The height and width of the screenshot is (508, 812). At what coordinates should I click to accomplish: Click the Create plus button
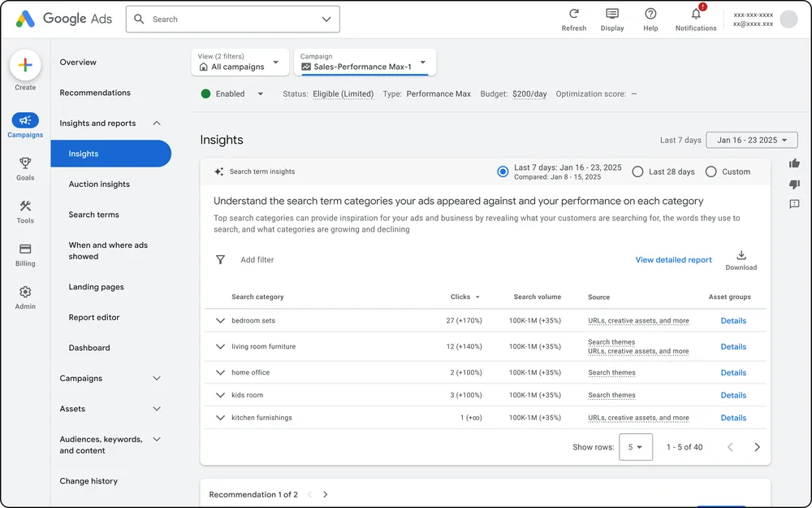pos(25,65)
